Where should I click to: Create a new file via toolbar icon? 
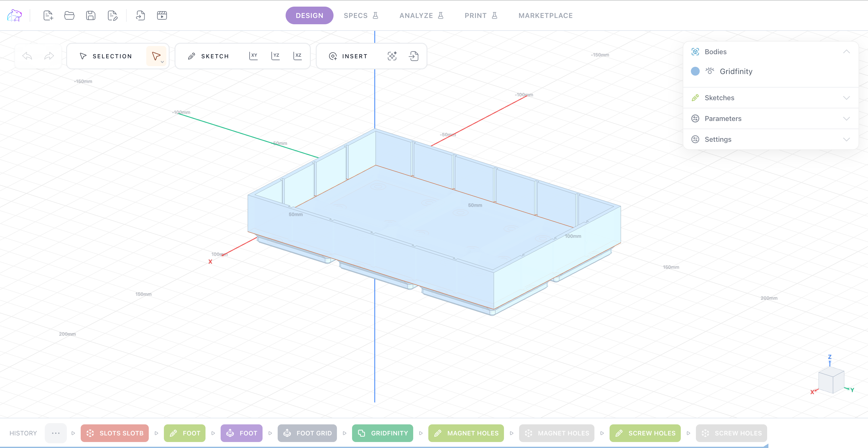point(48,15)
